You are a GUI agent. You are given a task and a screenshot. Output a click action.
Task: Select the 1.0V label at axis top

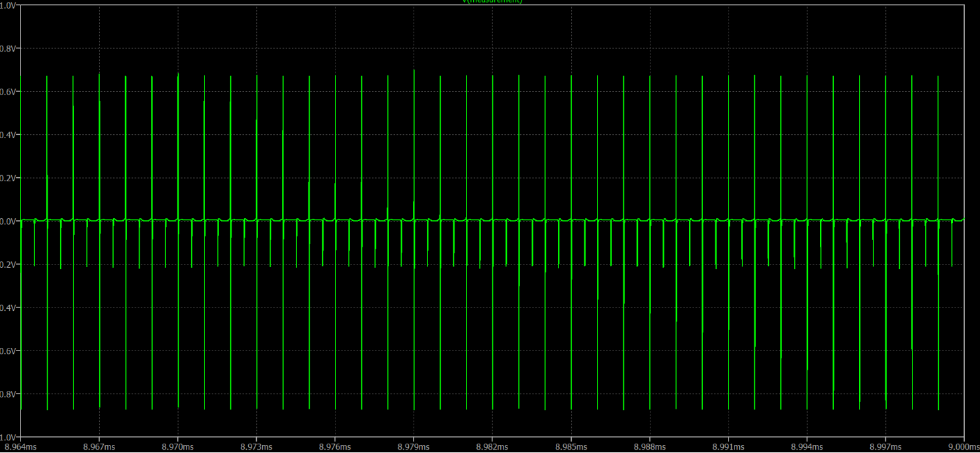click(x=8, y=5)
